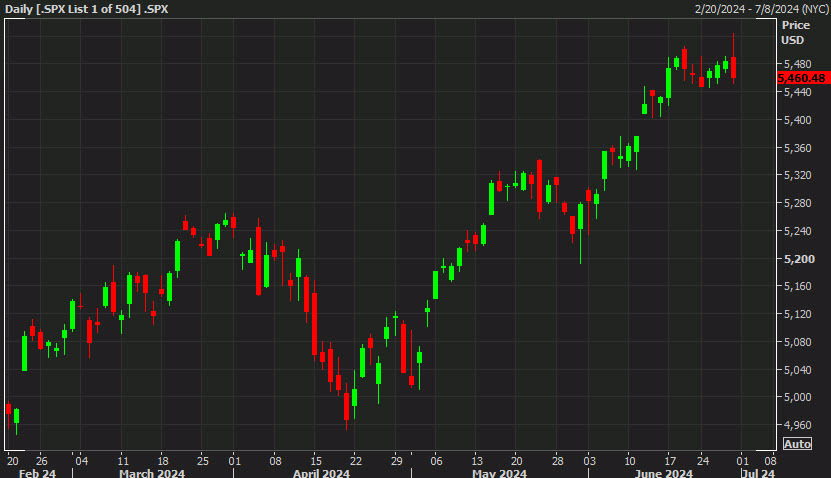The width and height of the screenshot is (831, 478).
Task: Click the red 5,460.48 last price tag
Action: tap(801, 78)
